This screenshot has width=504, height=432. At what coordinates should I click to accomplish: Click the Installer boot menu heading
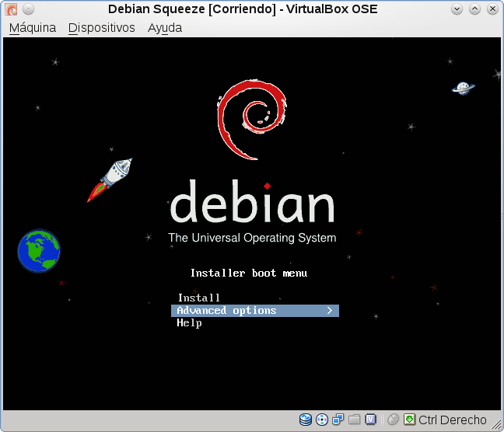point(249,273)
